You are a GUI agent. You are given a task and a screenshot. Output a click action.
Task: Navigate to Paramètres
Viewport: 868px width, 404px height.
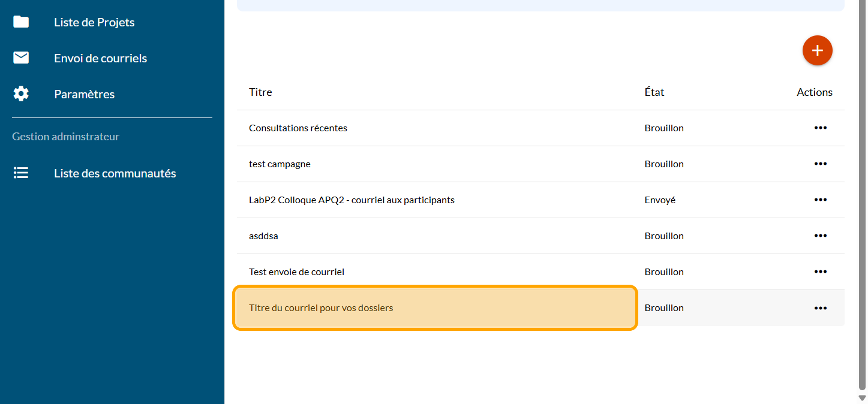(84, 94)
